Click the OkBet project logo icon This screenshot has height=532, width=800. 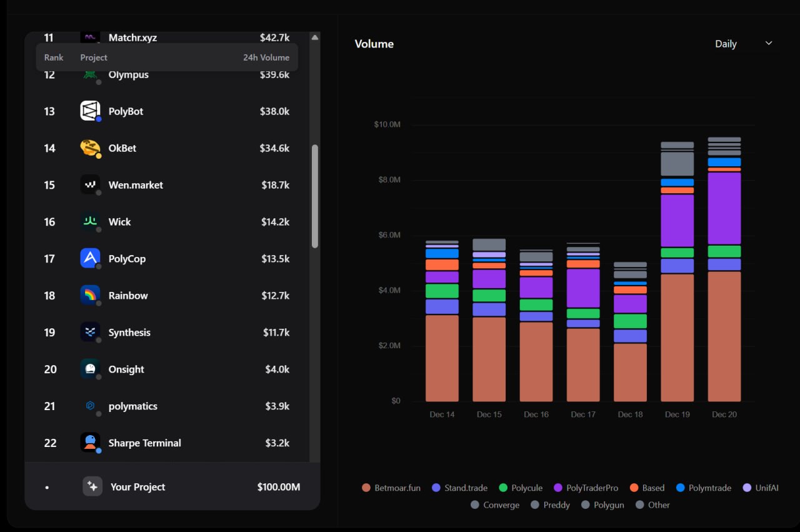coord(90,148)
